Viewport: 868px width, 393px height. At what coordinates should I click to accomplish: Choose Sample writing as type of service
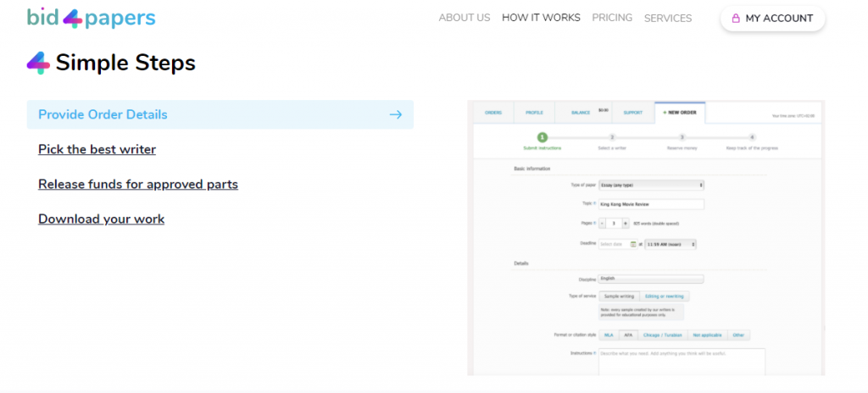point(619,296)
